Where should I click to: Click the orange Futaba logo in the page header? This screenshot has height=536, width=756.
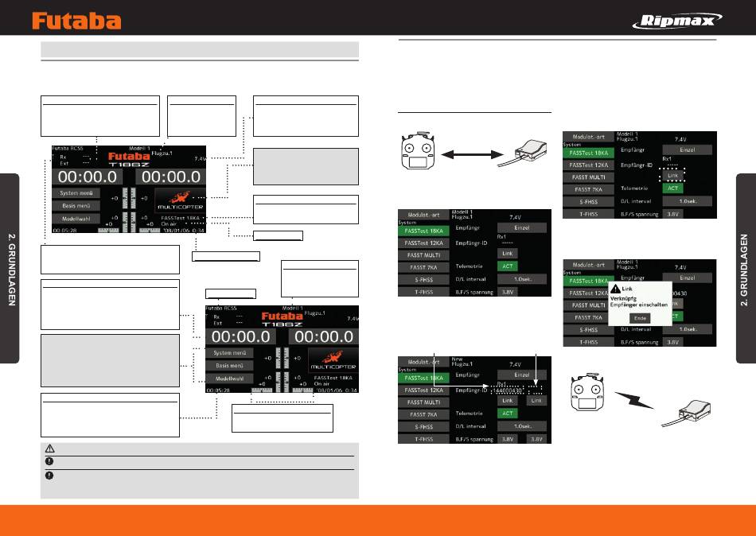[x=76, y=21]
